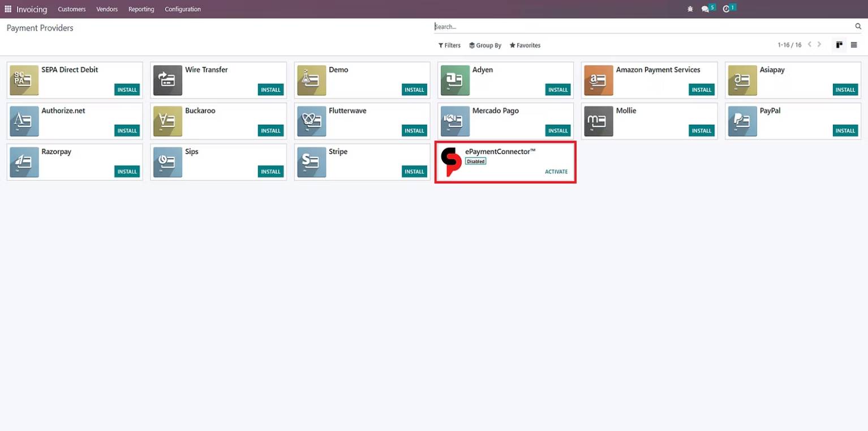
Task: Install Wire Transfer provider
Action: [x=270, y=89]
